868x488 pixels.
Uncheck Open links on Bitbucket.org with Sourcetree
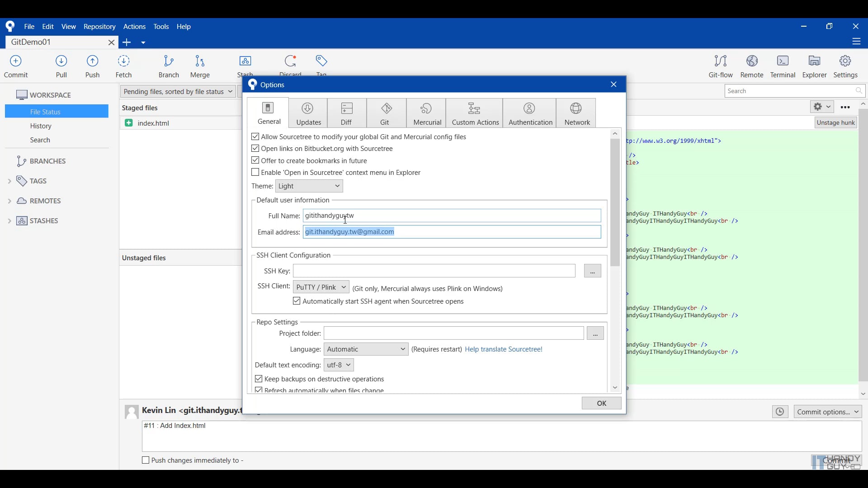tap(255, 149)
